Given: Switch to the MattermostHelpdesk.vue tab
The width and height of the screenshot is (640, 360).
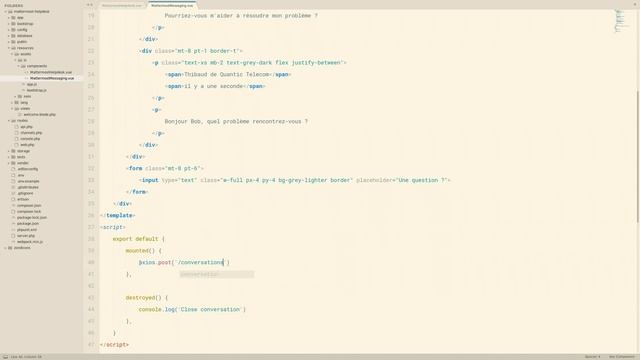Looking at the screenshot, I should pos(122,5).
